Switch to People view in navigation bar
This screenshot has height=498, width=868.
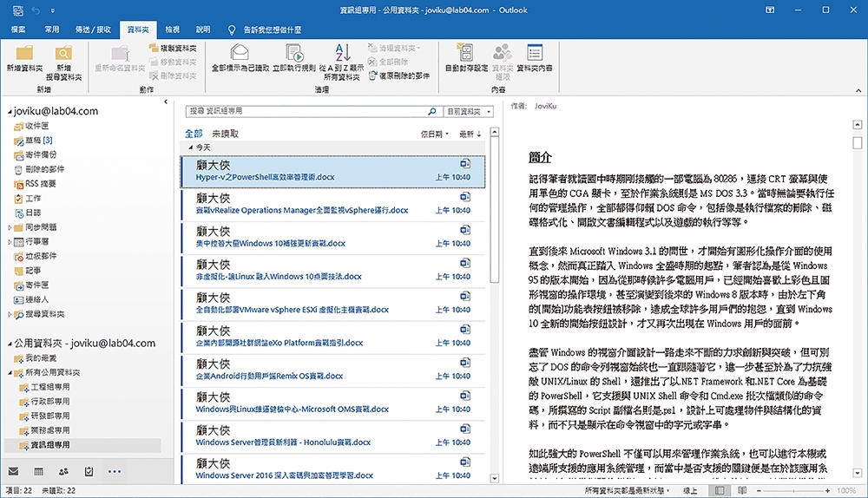pos(63,471)
